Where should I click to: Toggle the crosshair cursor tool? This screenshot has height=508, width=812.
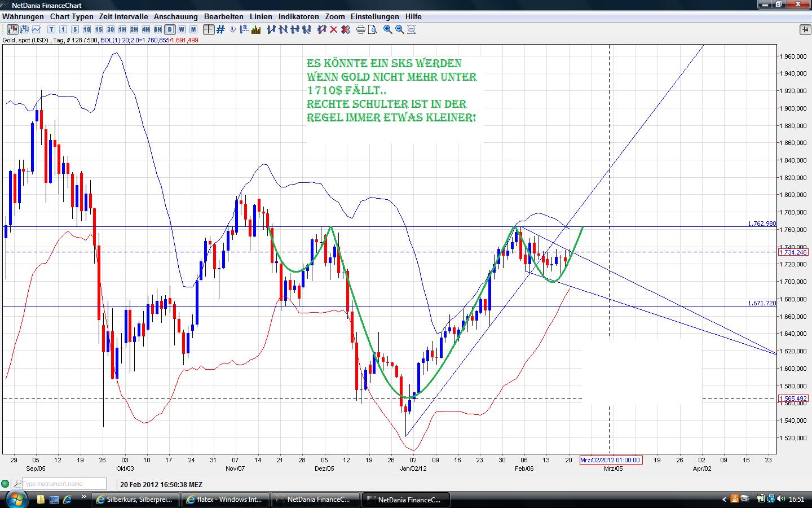tap(209, 29)
